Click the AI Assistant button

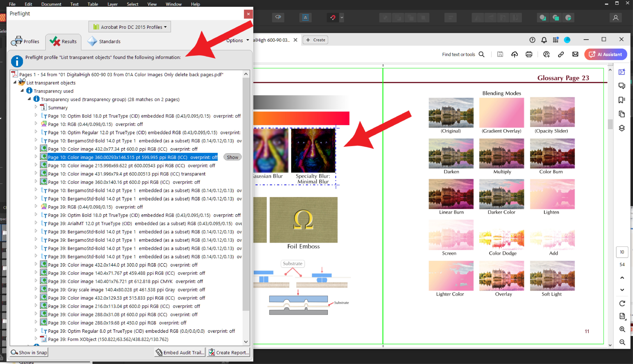[605, 54]
